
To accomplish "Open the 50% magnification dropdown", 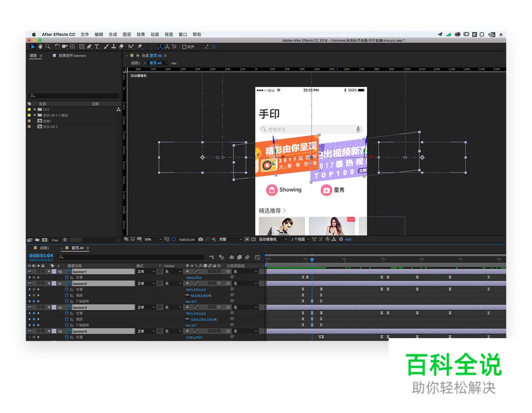I will [153, 239].
